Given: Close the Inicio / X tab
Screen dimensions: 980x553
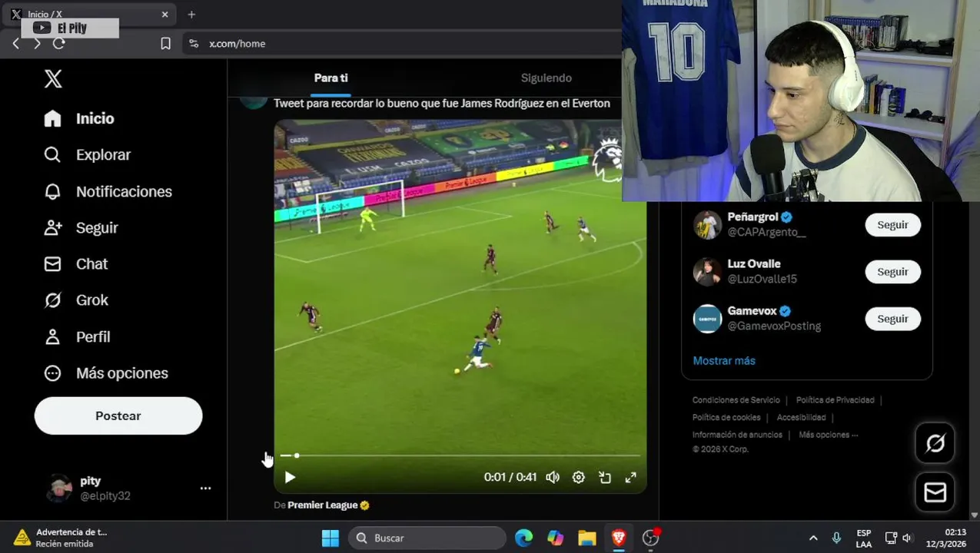Looking at the screenshot, I should point(164,14).
